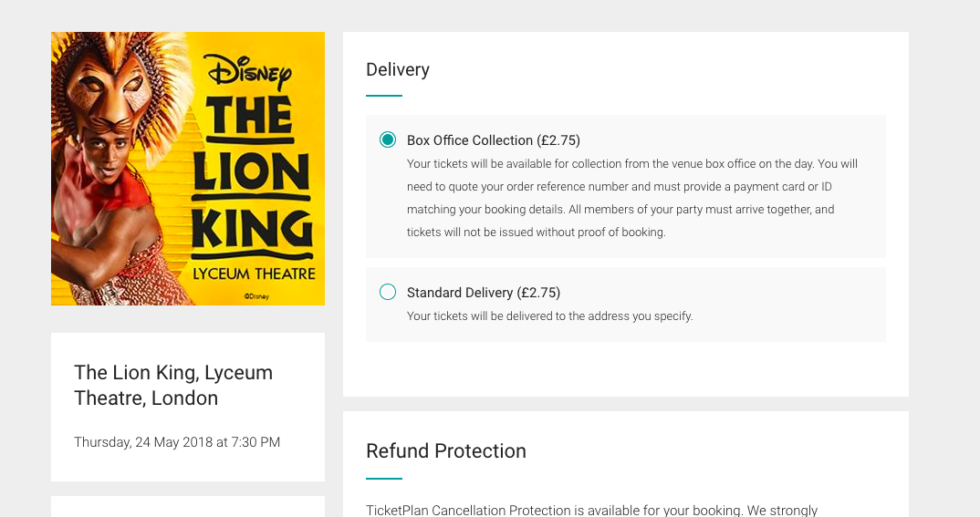
Task: Choose the Standard Delivery radio button
Action: click(x=388, y=292)
